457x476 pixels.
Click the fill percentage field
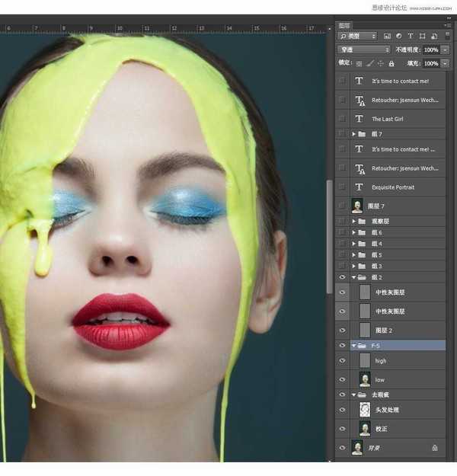pyautogui.click(x=430, y=63)
